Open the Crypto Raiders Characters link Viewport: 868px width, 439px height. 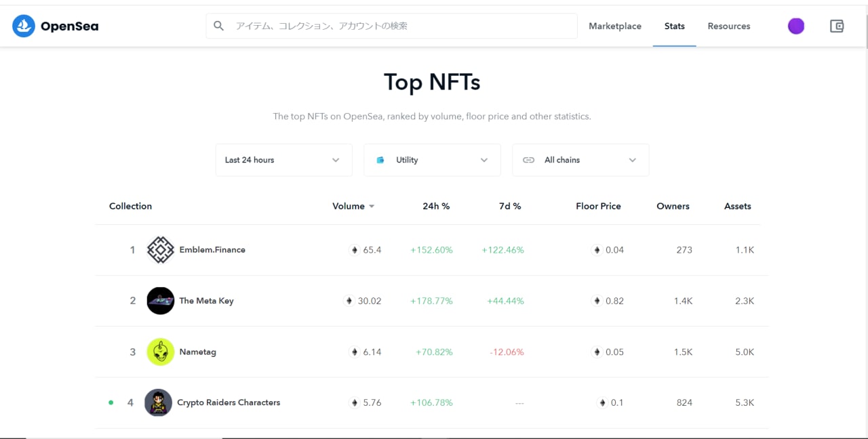coord(229,402)
